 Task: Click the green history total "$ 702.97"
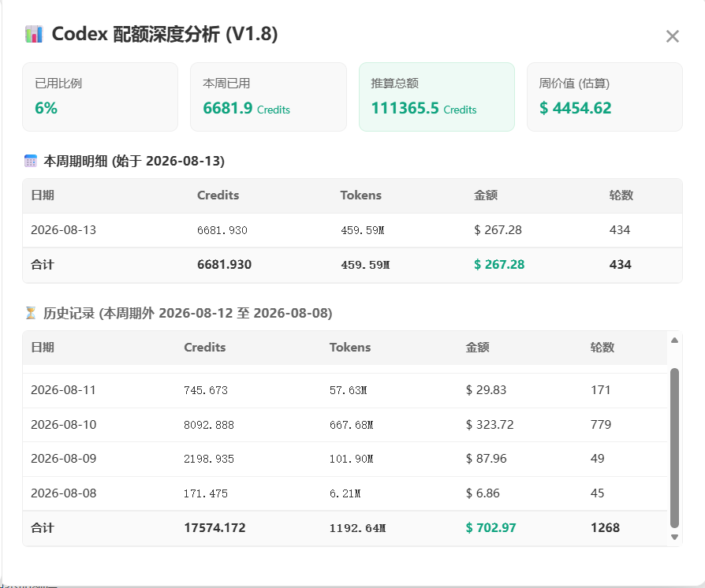pos(491,528)
